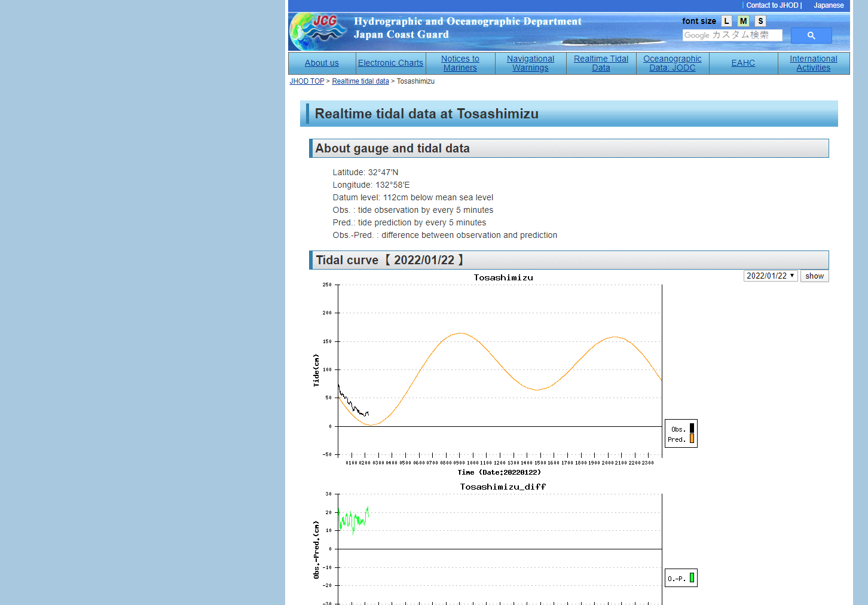Set font size to Small (S)
Screen dimensions: 868x605
pos(760,21)
